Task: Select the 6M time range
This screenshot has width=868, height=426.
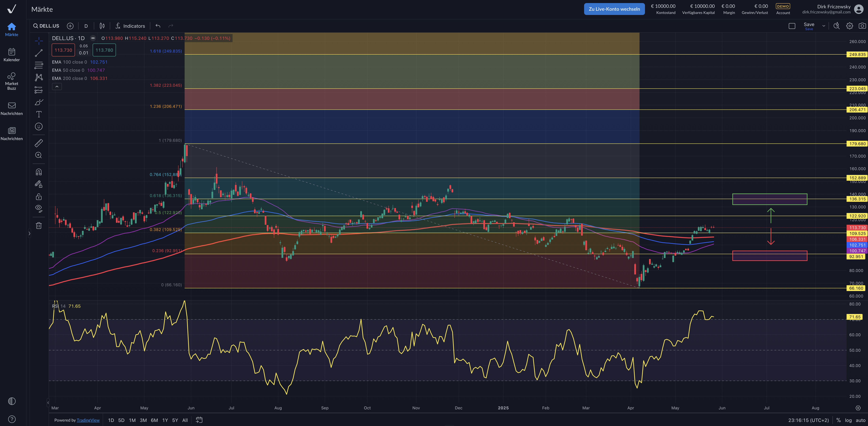Action: point(154,420)
